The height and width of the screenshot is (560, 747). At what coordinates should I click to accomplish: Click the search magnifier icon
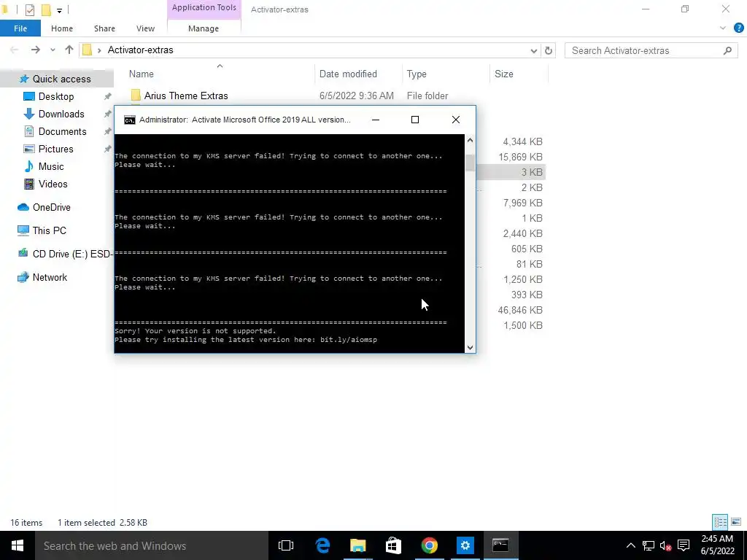coord(727,50)
